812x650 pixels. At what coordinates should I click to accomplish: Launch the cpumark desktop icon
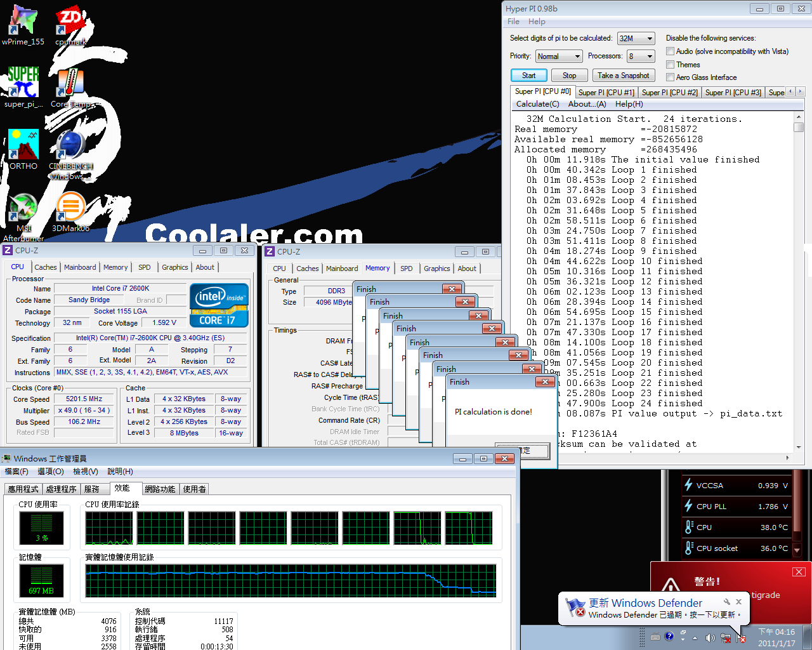tap(70, 22)
